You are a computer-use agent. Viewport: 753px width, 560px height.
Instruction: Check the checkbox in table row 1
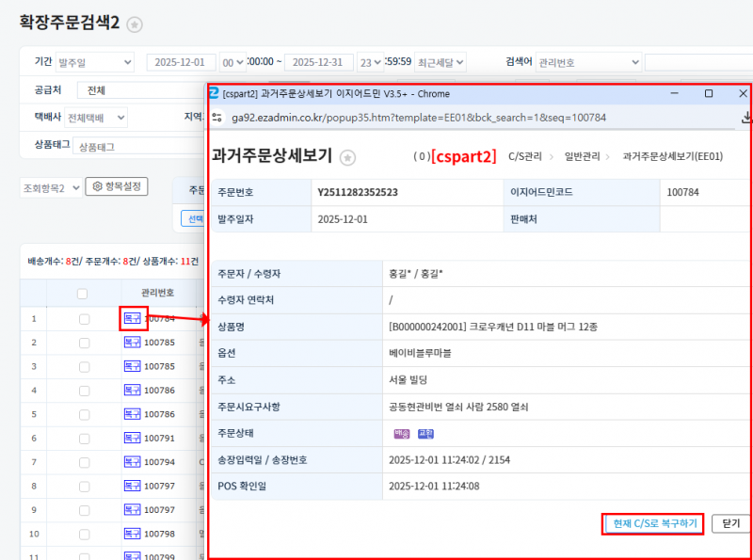pyautogui.click(x=84, y=319)
